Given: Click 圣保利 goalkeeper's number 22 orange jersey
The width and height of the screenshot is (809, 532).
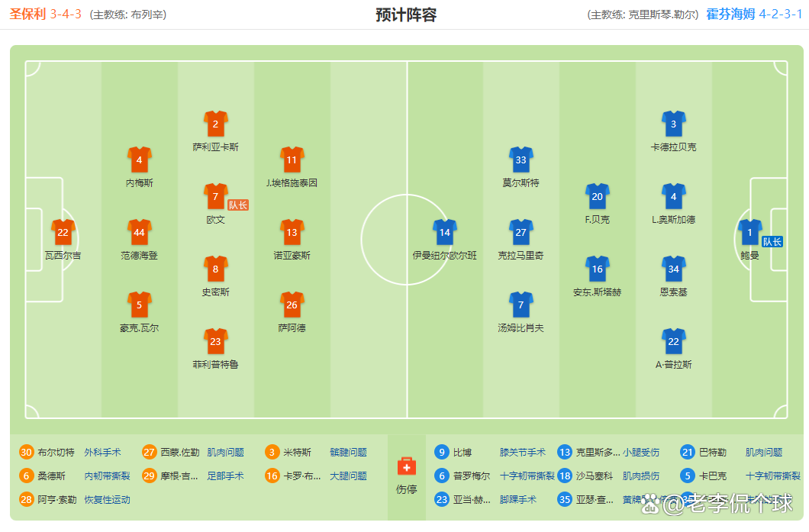Looking at the screenshot, I should pyautogui.click(x=63, y=232).
